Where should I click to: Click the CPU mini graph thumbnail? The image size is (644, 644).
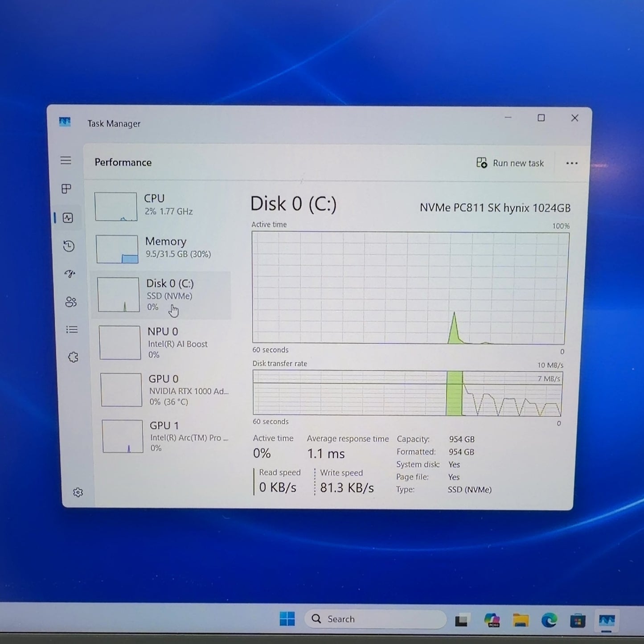pyautogui.click(x=116, y=207)
